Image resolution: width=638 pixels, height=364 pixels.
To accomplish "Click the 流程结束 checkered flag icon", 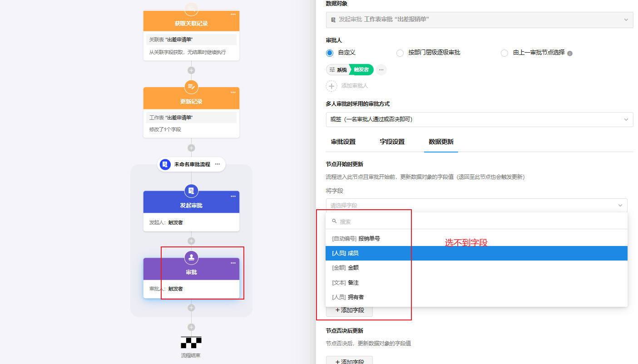I will 191,343.
